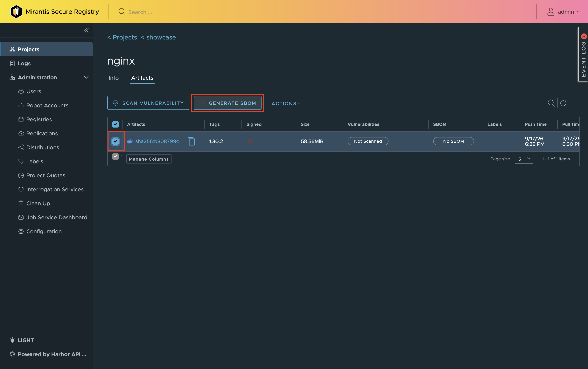Image resolution: width=588 pixels, height=369 pixels.
Task: Click the red unsigned status icon
Action: click(x=250, y=141)
